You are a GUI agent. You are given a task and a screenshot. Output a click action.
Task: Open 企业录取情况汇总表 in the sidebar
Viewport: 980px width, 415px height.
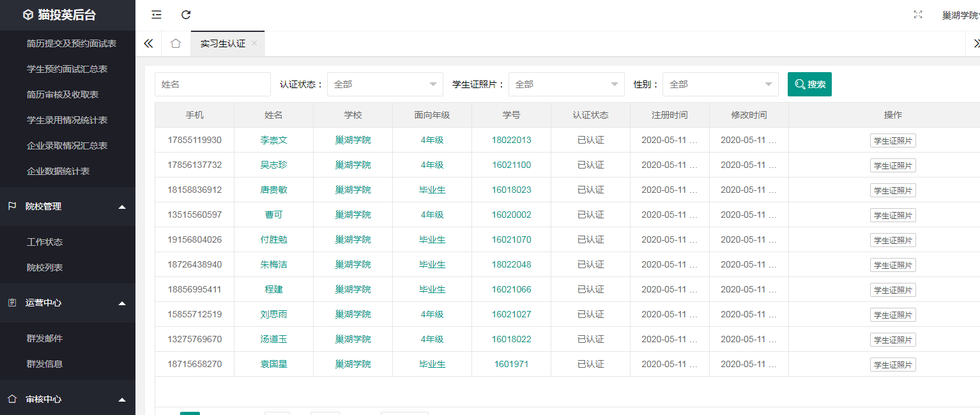pos(67,146)
